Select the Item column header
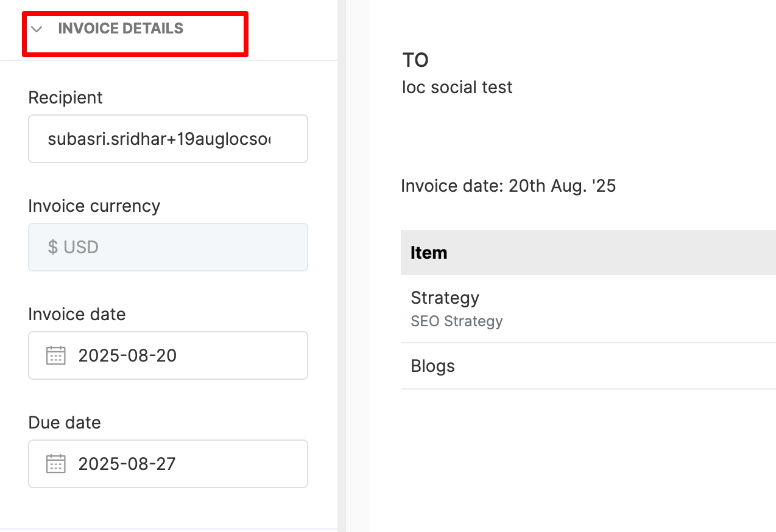The width and height of the screenshot is (776, 532). coord(429,253)
